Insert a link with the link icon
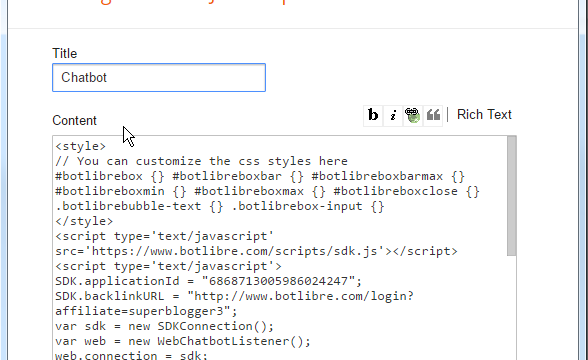Image resolution: width=588 pixels, height=360 pixels. [x=413, y=115]
